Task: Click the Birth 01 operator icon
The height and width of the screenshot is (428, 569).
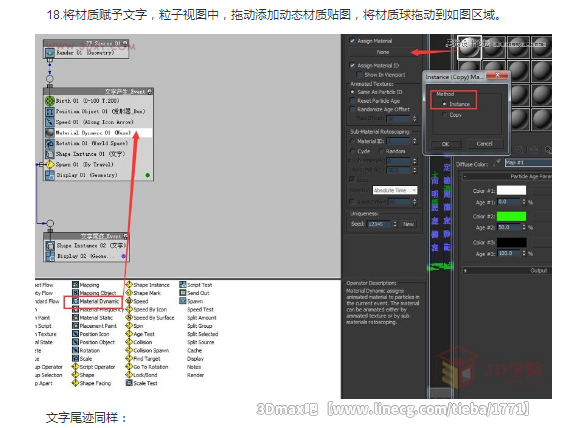Action: point(50,101)
